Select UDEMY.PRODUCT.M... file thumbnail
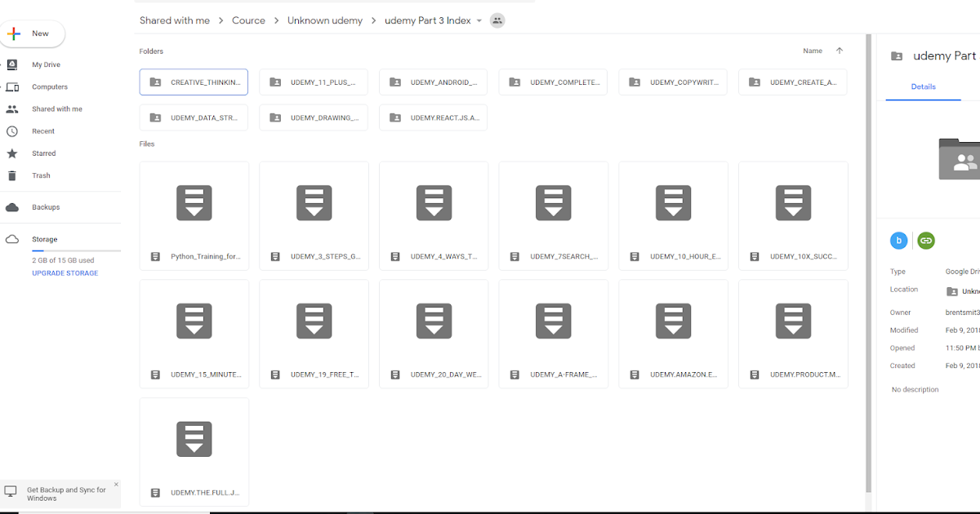This screenshot has width=980, height=514. [x=793, y=334]
